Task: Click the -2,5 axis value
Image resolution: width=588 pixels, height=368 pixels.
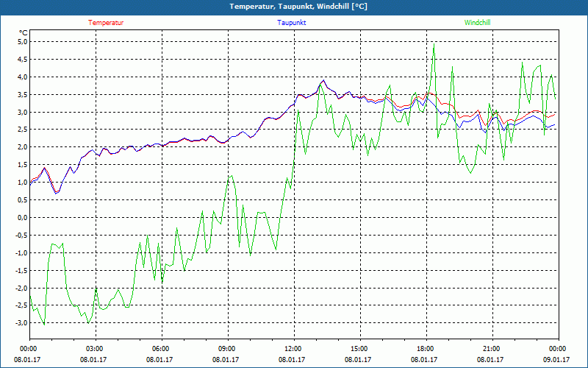Action: [x=22, y=305]
